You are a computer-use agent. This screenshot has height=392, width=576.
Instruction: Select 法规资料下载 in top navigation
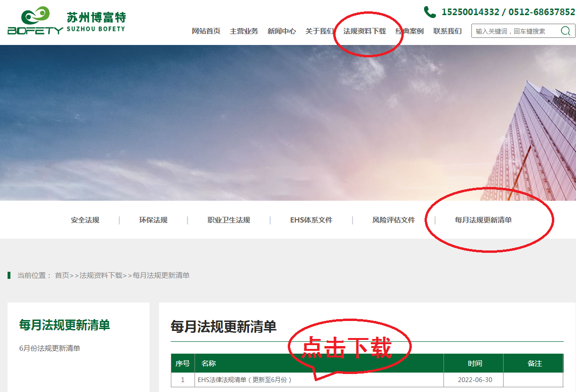click(x=364, y=31)
